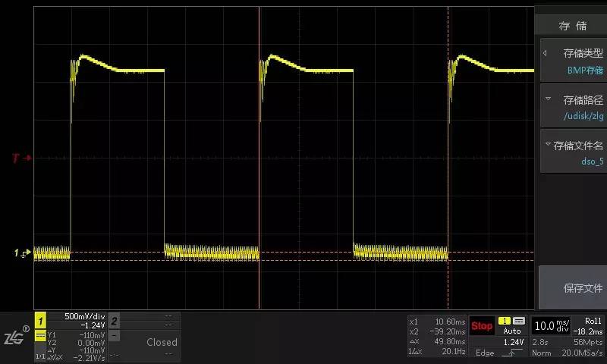Viewport: 607px width, 364px height.
Task: Click the 56Mpts memory depth value
Action: [x=588, y=342]
